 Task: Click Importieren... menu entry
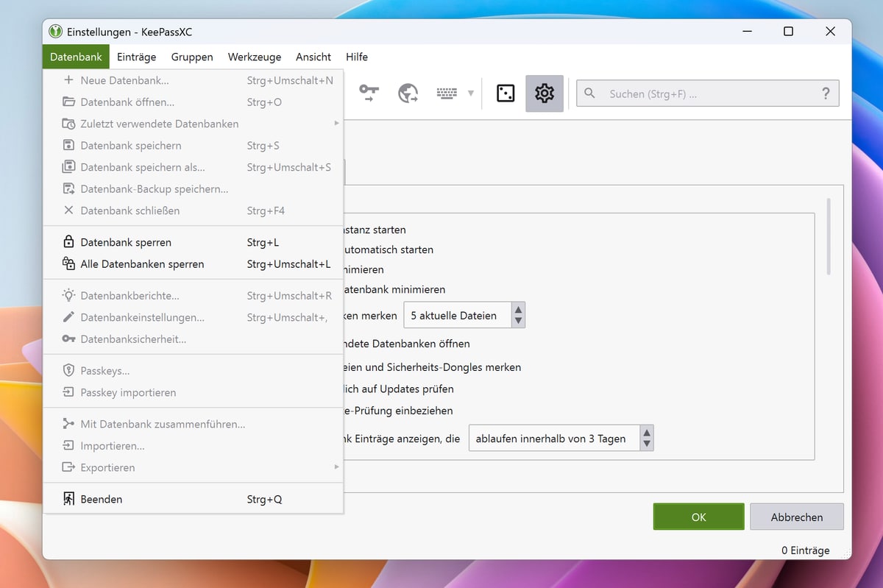coord(194,446)
